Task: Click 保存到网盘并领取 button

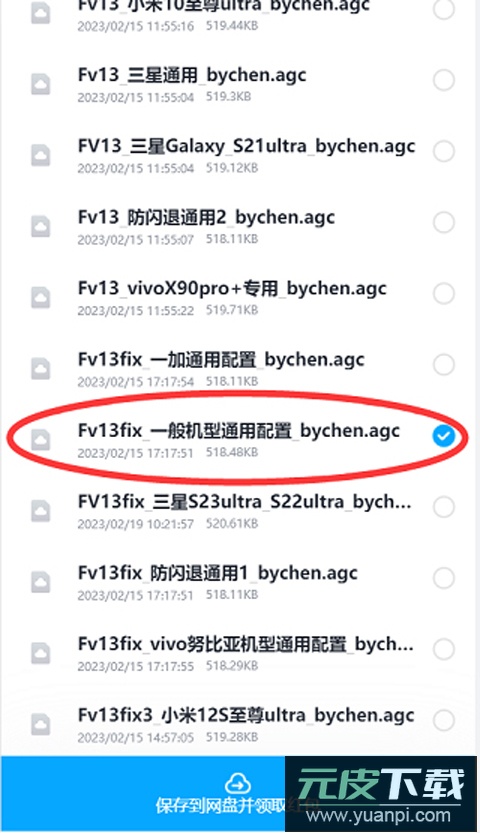Action: coord(220,806)
